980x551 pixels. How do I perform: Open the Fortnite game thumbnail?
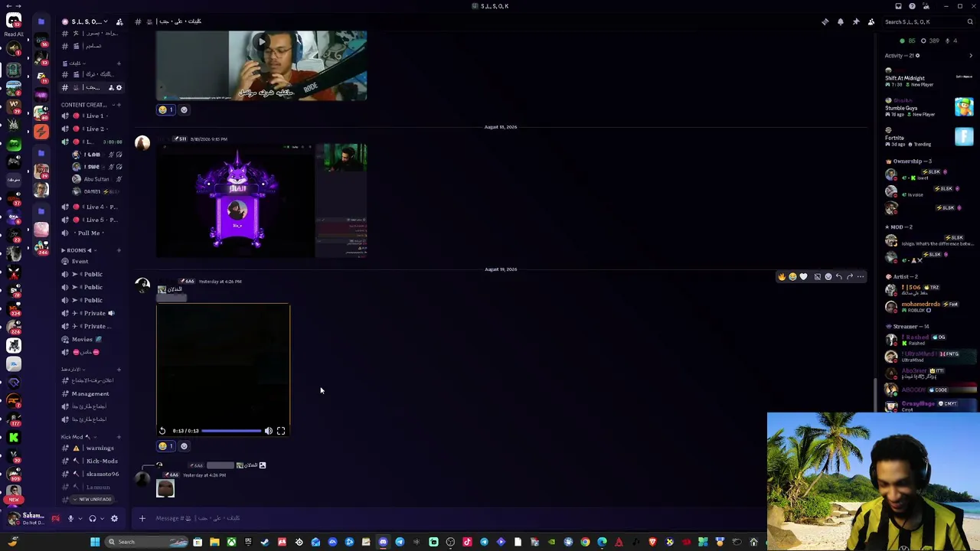coord(964,136)
